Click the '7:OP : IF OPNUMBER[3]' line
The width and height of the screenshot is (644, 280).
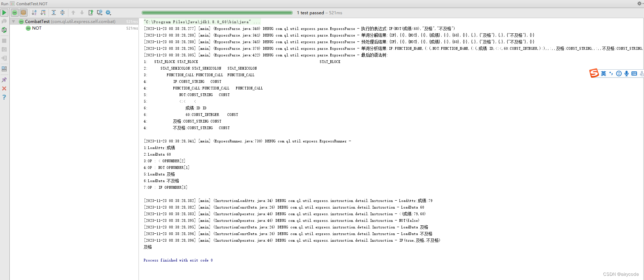[165, 187]
